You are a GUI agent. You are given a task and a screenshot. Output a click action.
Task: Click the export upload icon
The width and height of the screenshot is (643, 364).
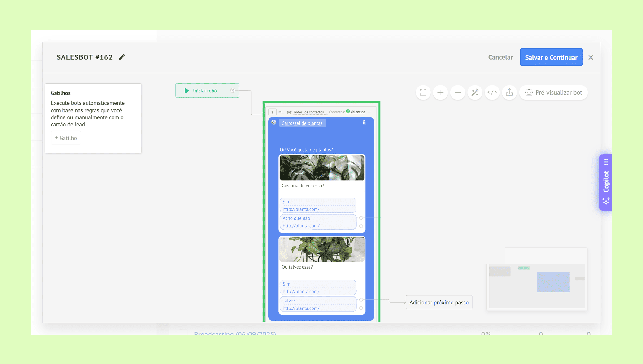tap(509, 92)
